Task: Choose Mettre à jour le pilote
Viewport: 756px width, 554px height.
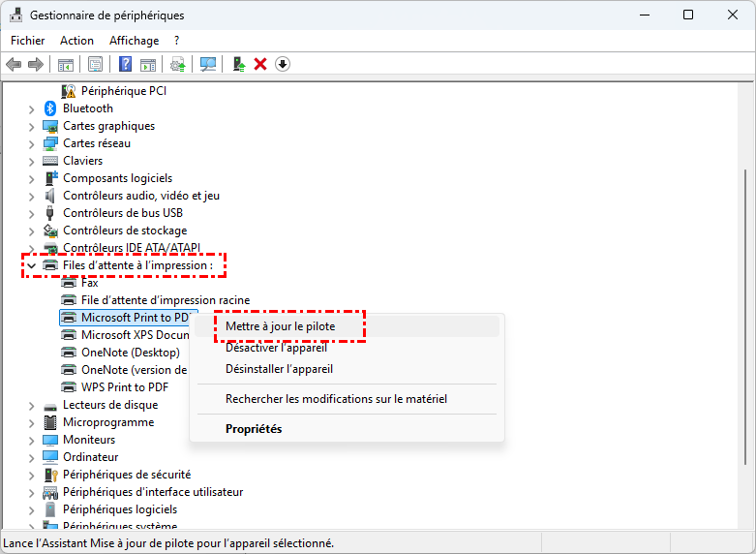Action: coord(347,326)
